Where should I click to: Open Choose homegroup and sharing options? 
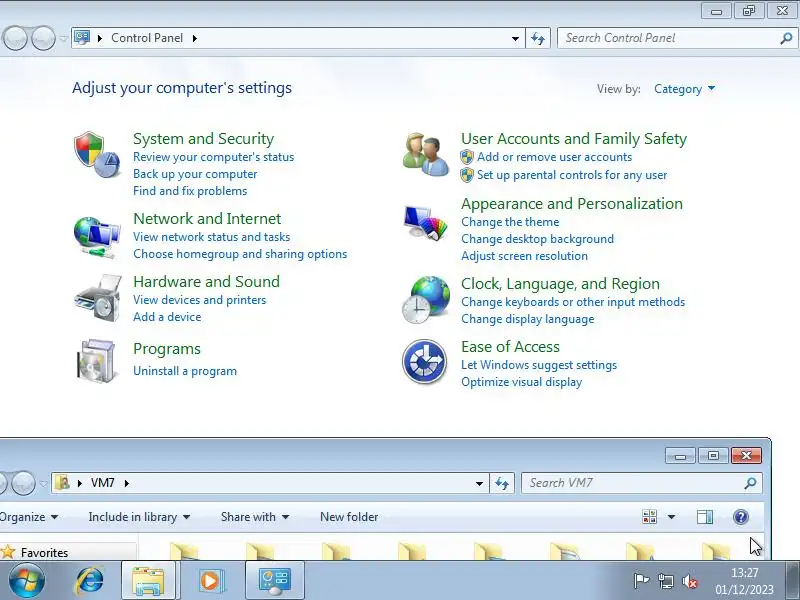pyautogui.click(x=240, y=254)
